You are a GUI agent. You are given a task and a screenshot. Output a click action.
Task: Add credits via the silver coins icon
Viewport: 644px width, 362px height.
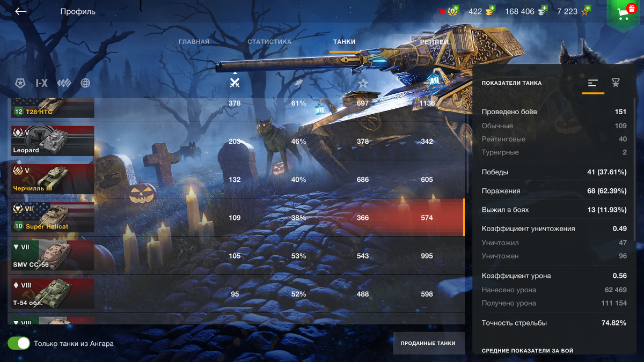(x=543, y=11)
